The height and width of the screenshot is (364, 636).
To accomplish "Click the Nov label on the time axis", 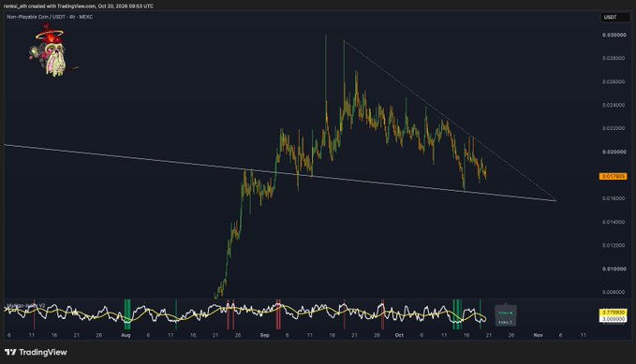I will click(539, 335).
